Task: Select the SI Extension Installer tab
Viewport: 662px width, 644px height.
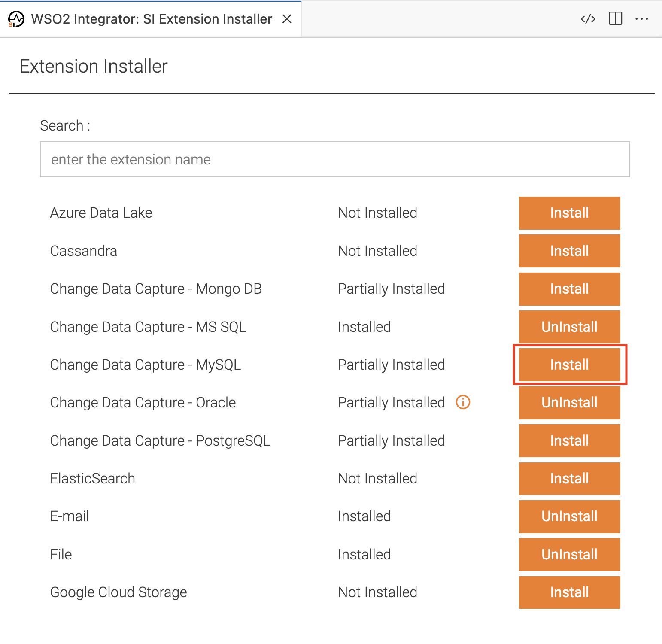Action: (151, 19)
